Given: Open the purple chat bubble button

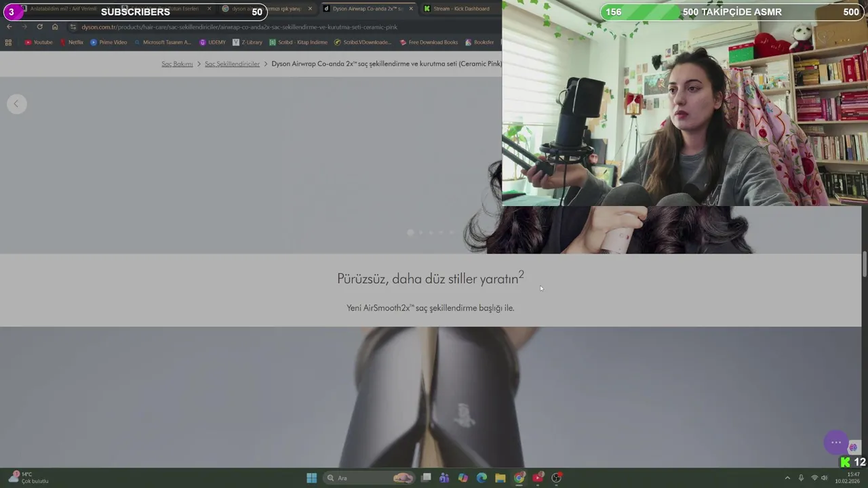Looking at the screenshot, I should 836,443.
